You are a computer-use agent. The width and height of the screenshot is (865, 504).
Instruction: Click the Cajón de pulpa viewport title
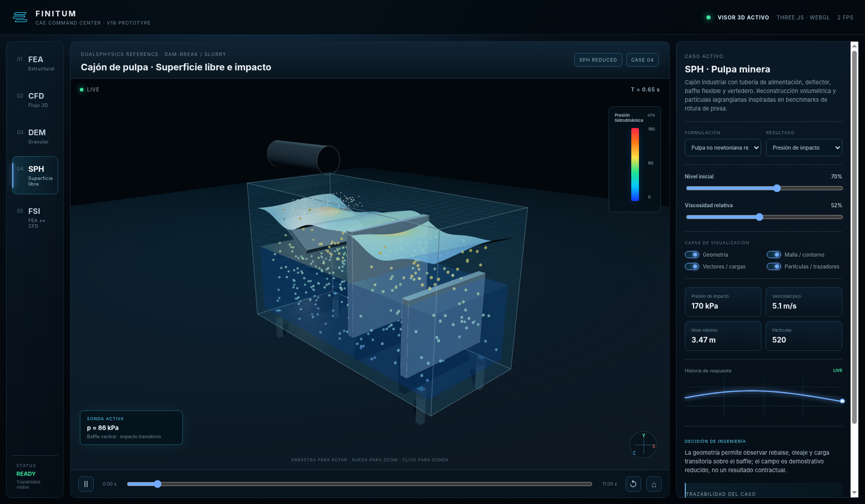(176, 67)
